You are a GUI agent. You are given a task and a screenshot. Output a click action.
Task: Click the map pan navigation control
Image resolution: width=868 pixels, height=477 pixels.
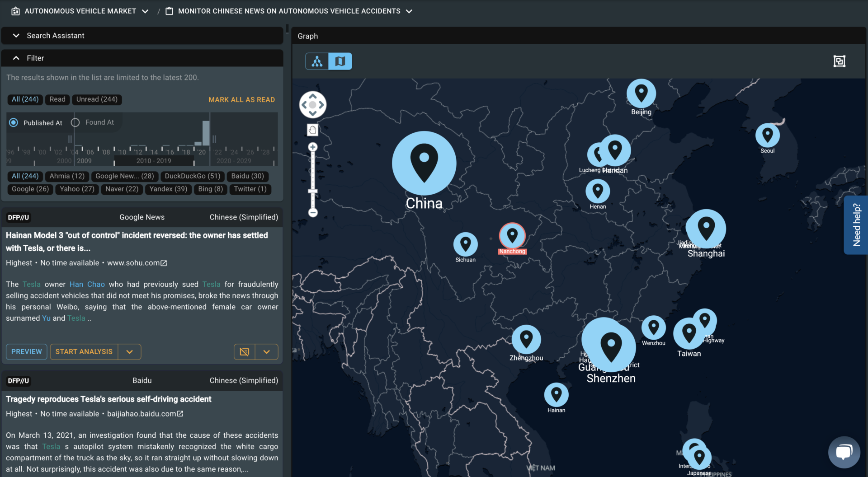(312, 105)
